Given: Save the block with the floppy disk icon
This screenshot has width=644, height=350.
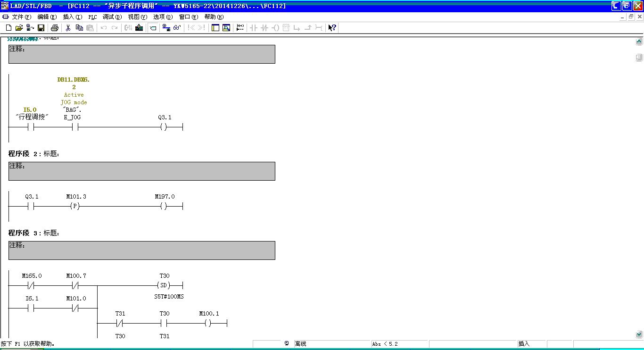Looking at the screenshot, I should point(41,28).
